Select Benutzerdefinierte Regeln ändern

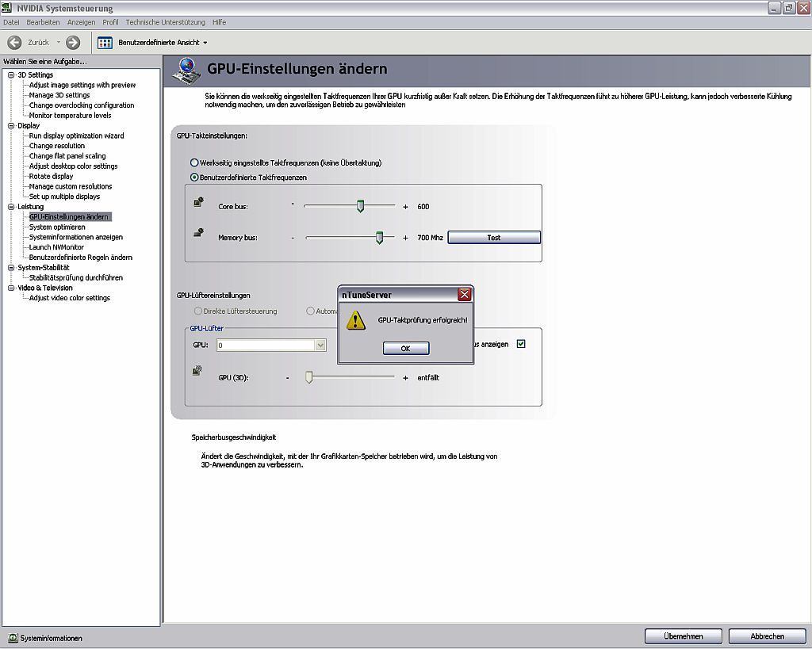coord(81,258)
